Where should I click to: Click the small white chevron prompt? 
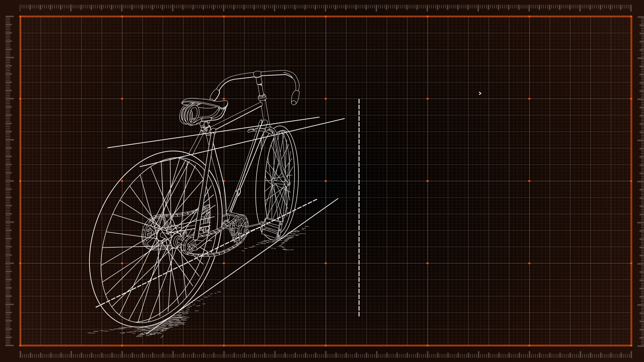click(x=480, y=94)
